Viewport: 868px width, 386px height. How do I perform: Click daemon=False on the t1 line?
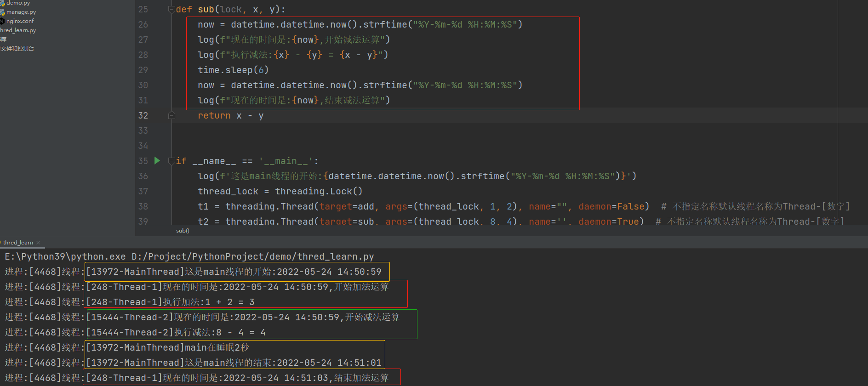[611, 206]
